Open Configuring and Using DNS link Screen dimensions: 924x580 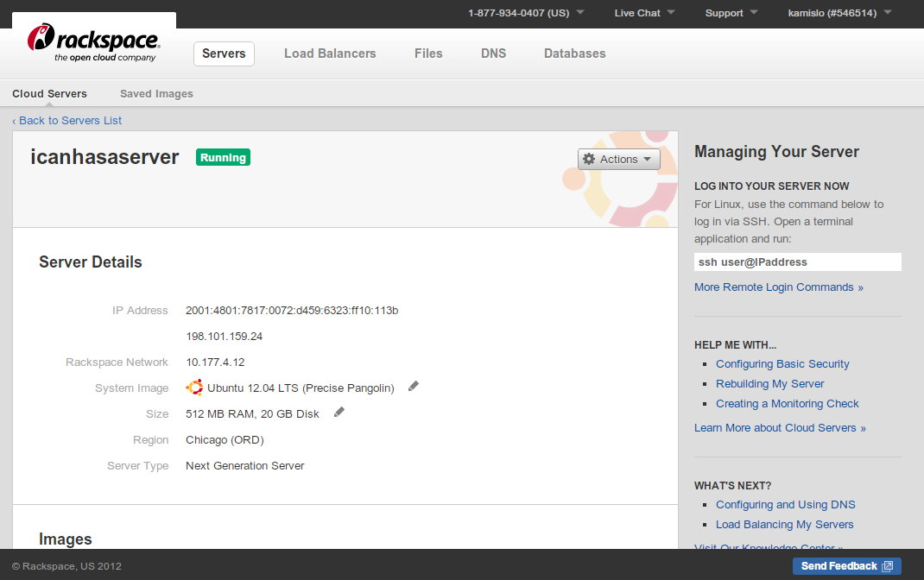(x=786, y=505)
